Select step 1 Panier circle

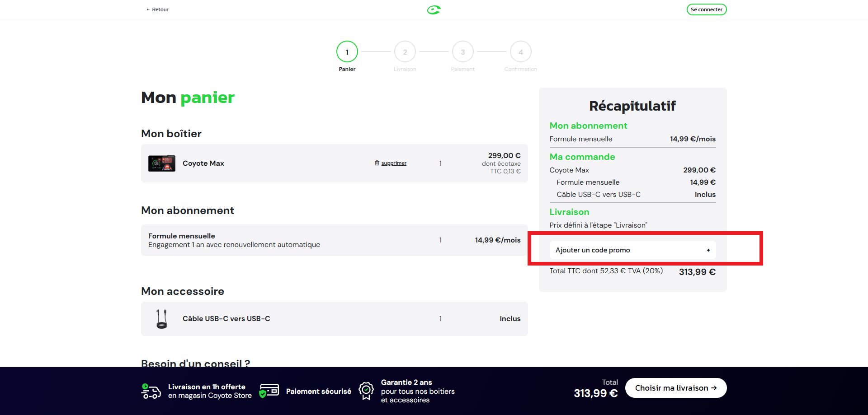[x=347, y=52]
